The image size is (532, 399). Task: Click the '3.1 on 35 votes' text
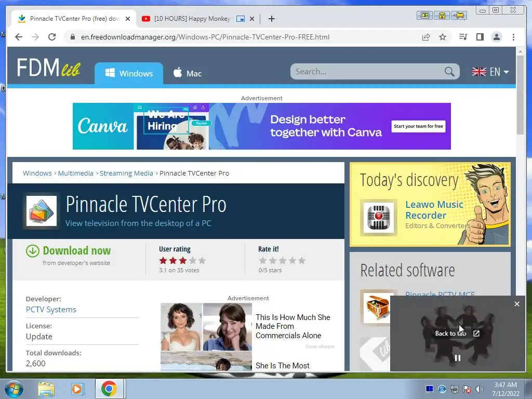(179, 270)
